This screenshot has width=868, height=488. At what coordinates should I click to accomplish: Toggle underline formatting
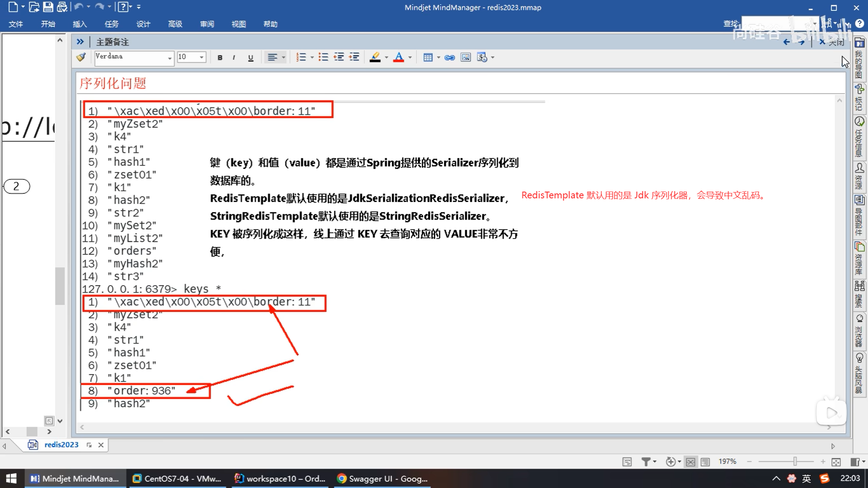pos(250,57)
